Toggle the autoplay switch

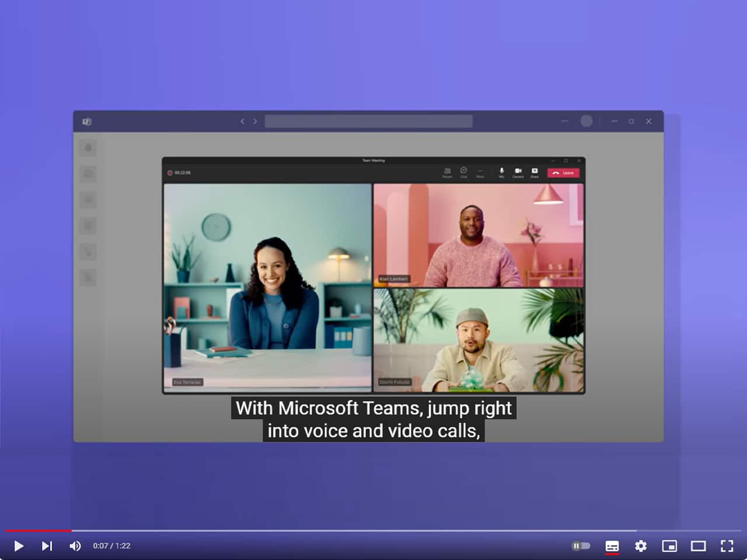[x=581, y=546]
